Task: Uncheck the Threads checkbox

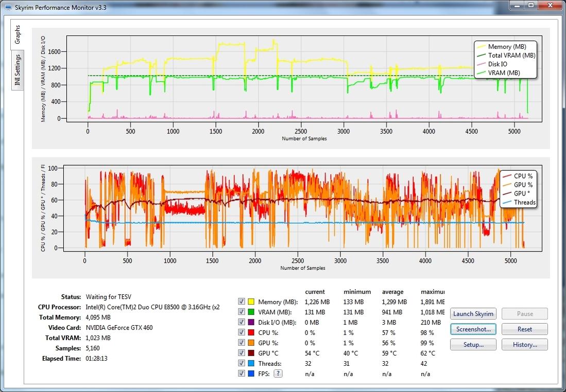Action: tap(242, 363)
